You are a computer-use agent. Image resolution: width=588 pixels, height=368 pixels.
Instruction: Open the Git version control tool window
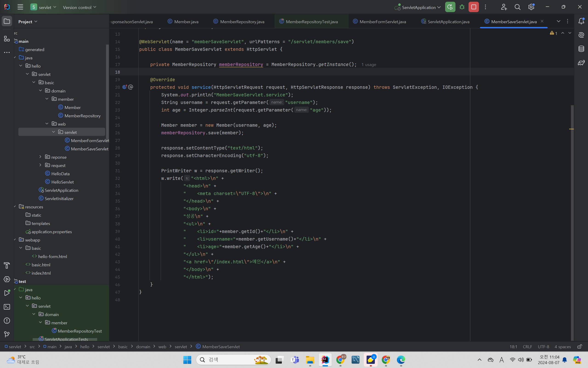7,335
